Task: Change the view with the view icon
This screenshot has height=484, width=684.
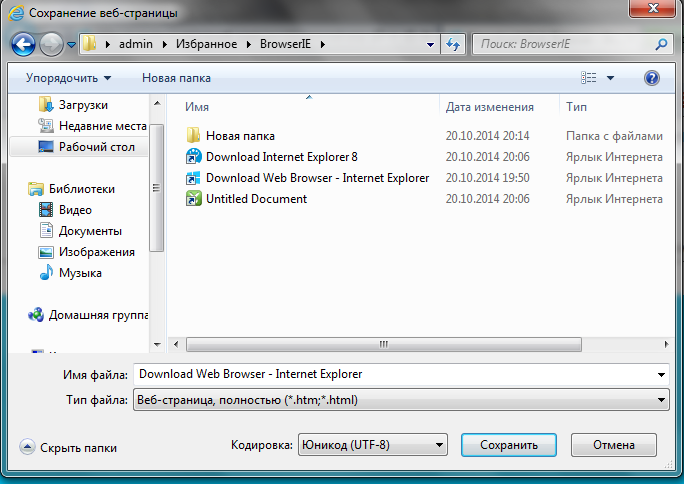Action: pyautogui.click(x=588, y=78)
